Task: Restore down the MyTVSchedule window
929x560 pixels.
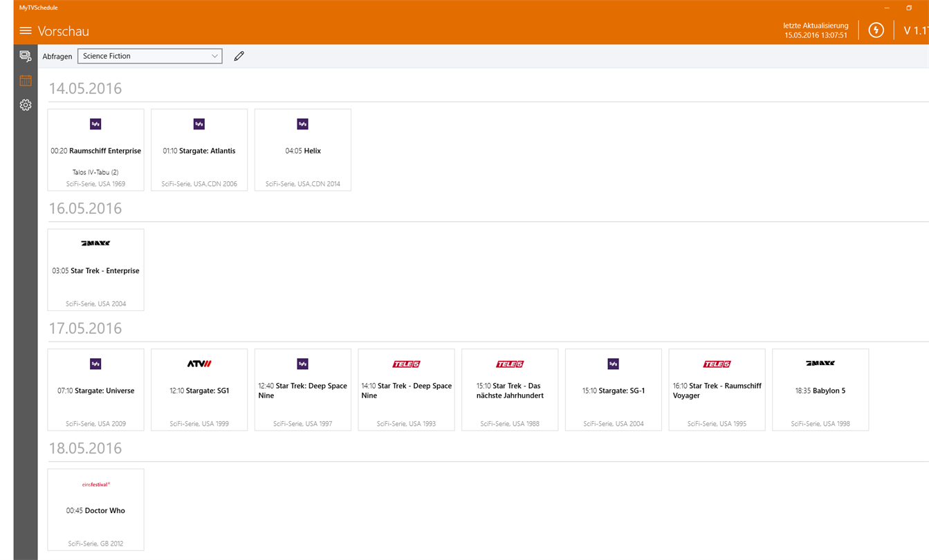Action: pyautogui.click(x=909, y=8)
